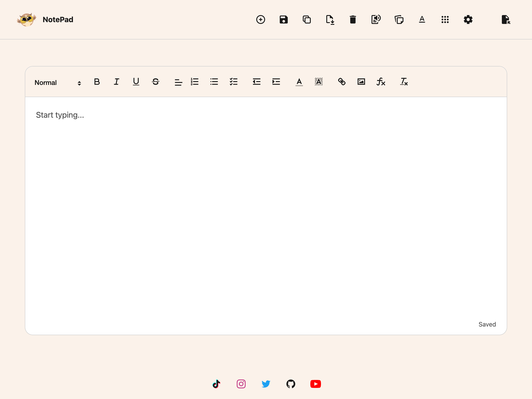Decrease indent
Viewport: 532px width, 399px height.
[x=256, y=82]
